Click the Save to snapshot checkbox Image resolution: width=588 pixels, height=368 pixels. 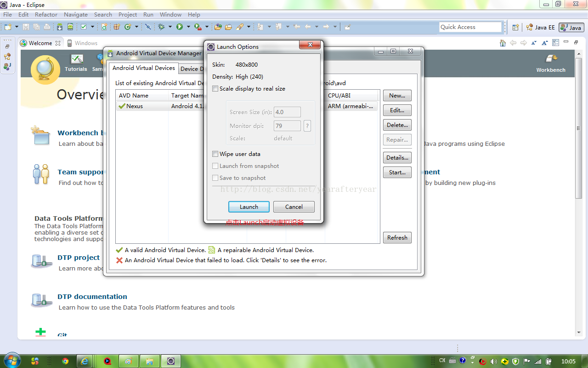tap(215, 178)
